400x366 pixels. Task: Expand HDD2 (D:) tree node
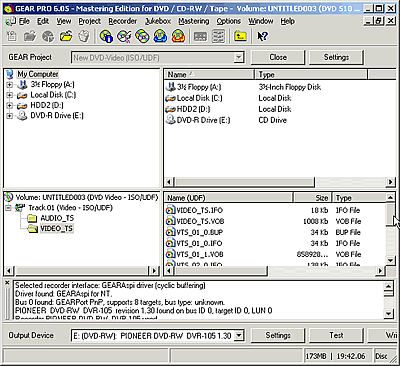tap(10, 106)
